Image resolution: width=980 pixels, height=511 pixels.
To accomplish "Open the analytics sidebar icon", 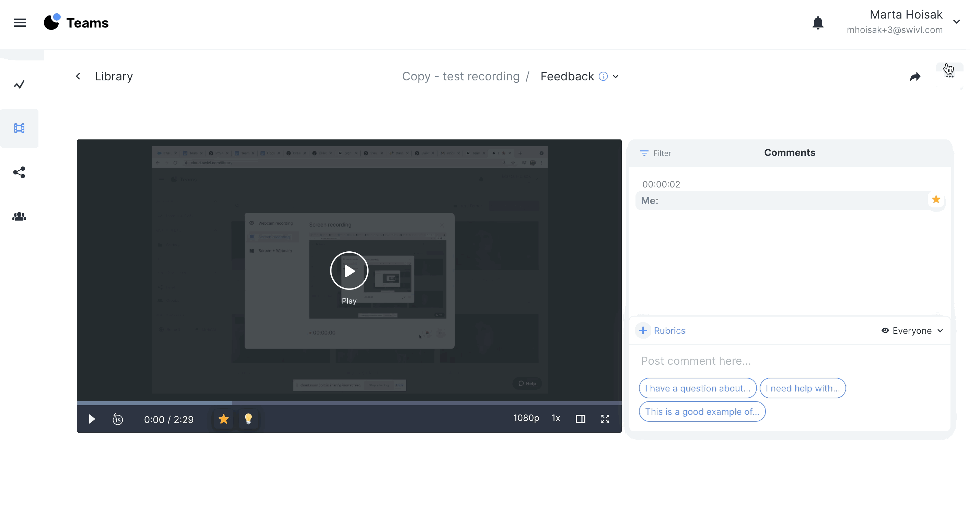I will click(x=19, y=84).
